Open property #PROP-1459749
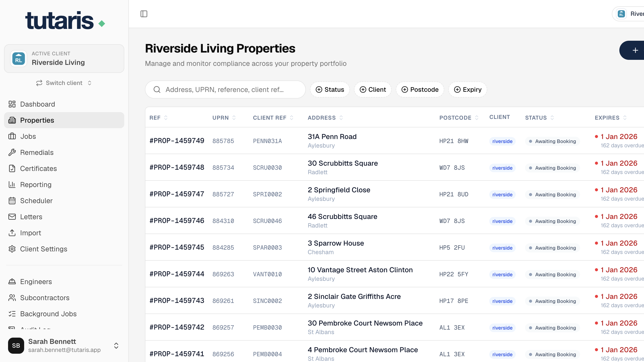644x362 pixels. [177, 141]
